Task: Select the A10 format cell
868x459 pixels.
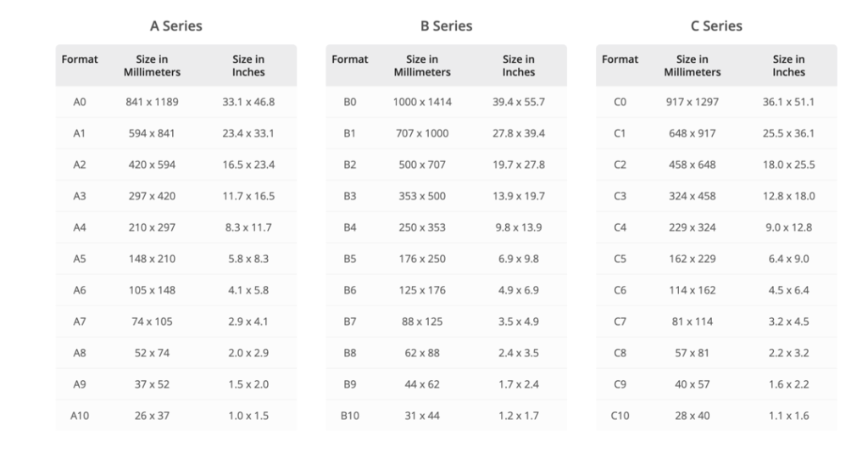Action: click(80, 416)
